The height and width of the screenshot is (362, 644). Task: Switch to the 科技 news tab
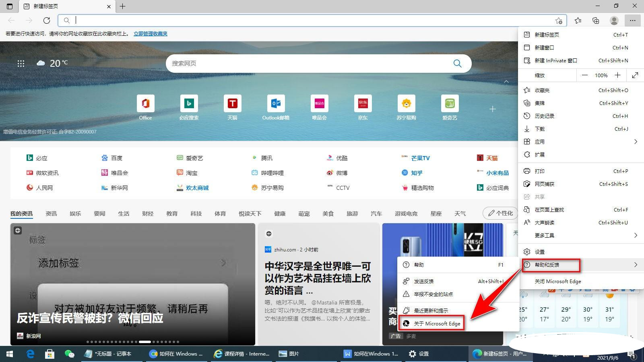[x=196, y=214]
